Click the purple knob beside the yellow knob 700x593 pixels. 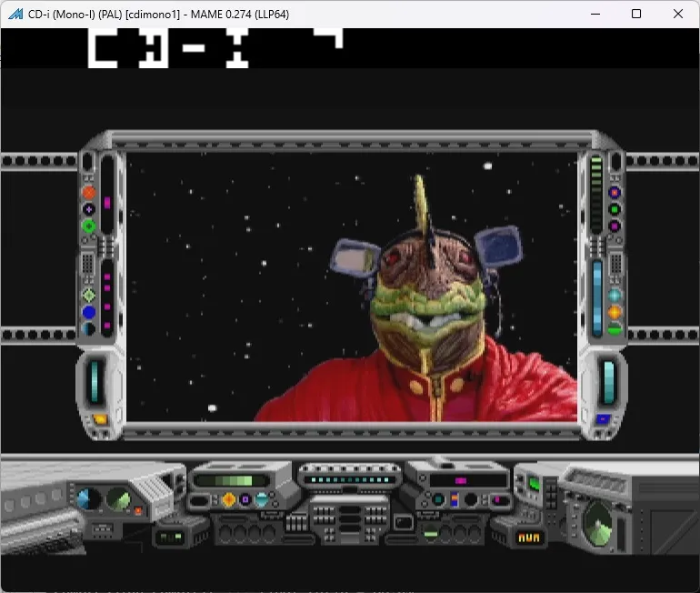pos(245,499)
